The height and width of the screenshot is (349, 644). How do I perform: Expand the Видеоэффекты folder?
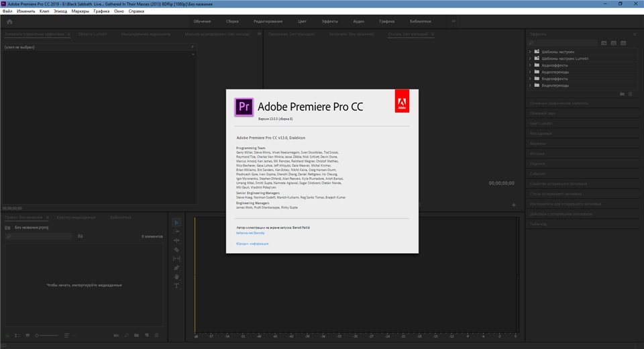[530, 79]
